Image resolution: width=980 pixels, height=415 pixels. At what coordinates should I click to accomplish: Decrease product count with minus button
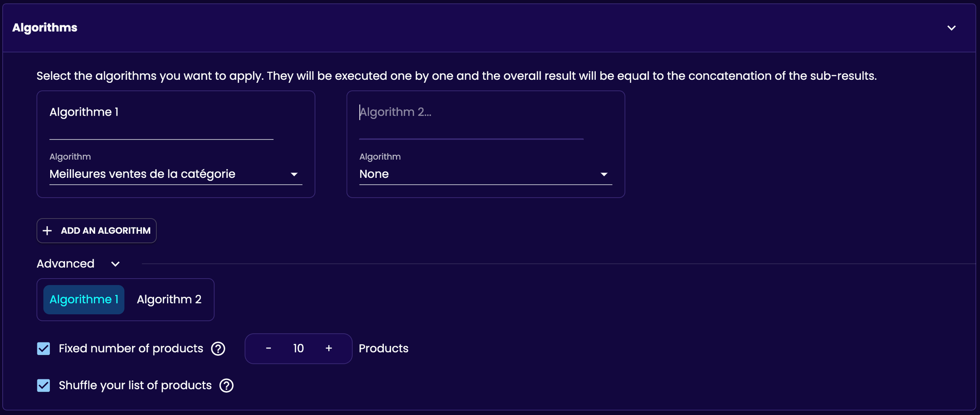tap(268, 349)
